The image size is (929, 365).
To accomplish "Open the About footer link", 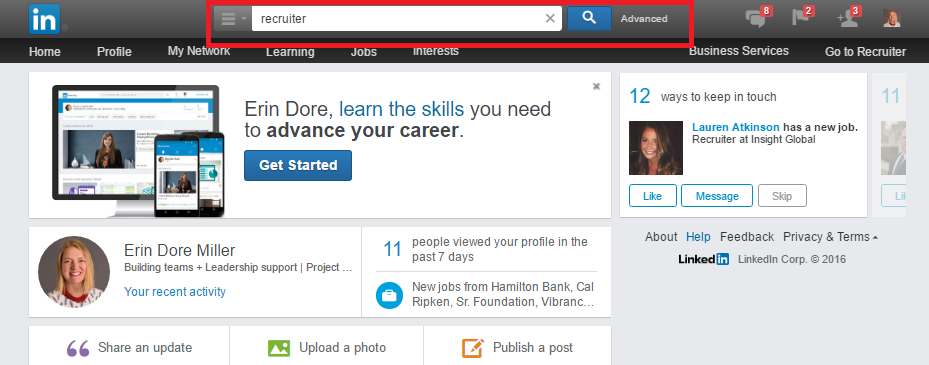I will [661, 236].
